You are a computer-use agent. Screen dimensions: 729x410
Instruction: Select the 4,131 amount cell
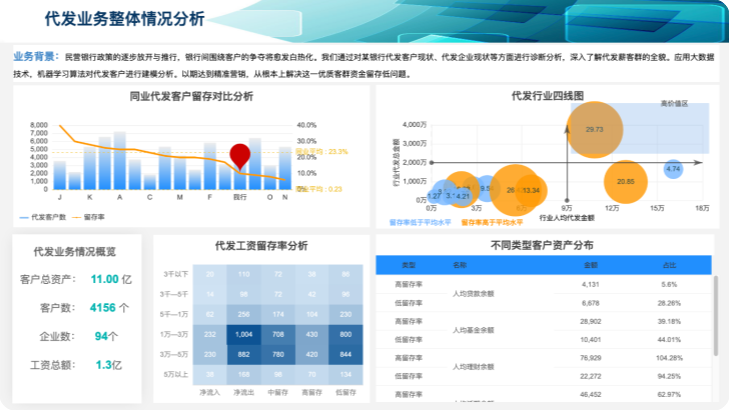(x=590, y=284)
